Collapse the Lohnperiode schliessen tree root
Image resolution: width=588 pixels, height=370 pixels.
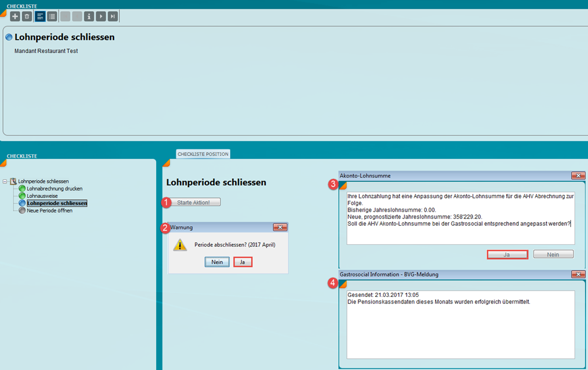5,182
